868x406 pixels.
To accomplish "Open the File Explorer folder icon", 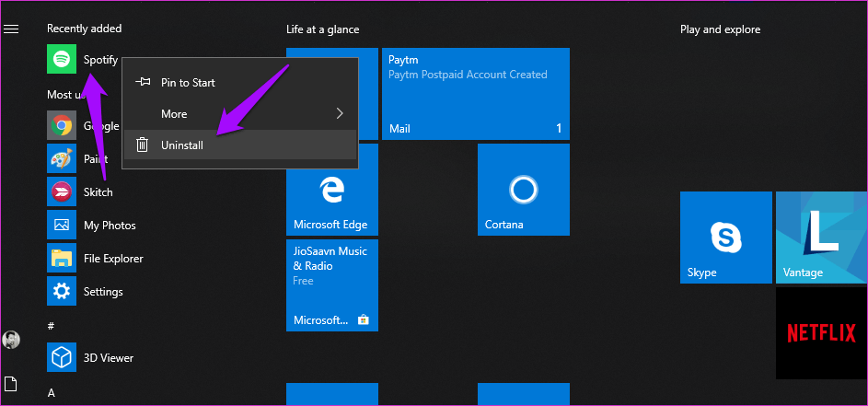I will pyautogui.click(x=62, y=258).
